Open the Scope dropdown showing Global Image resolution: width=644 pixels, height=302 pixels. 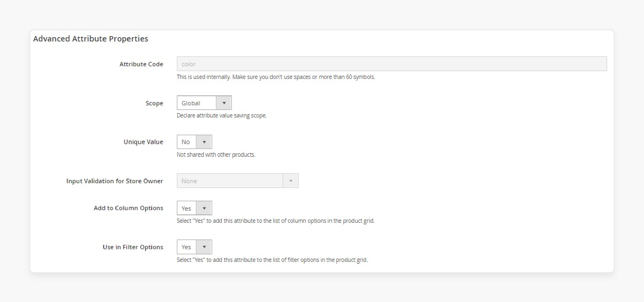(x=204, y=103)
